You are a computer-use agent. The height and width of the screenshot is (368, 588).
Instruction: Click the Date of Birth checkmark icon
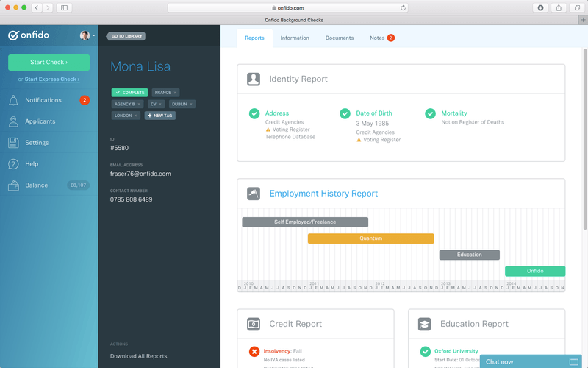[x=345, y=113]
